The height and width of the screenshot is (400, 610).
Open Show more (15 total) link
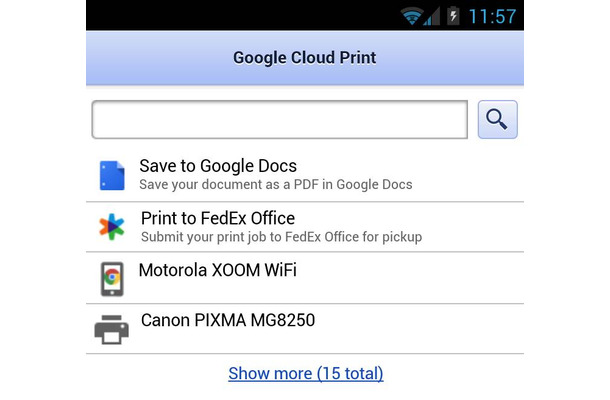coord(306,373)
